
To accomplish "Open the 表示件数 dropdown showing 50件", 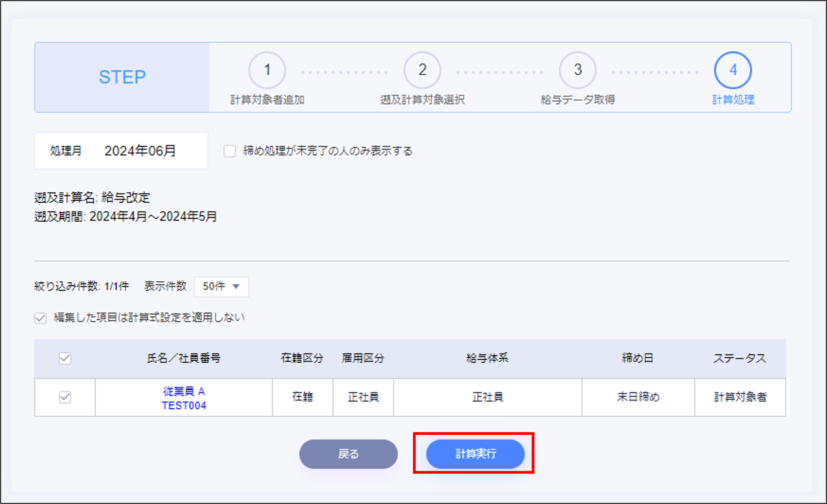I will pos(221,287).
